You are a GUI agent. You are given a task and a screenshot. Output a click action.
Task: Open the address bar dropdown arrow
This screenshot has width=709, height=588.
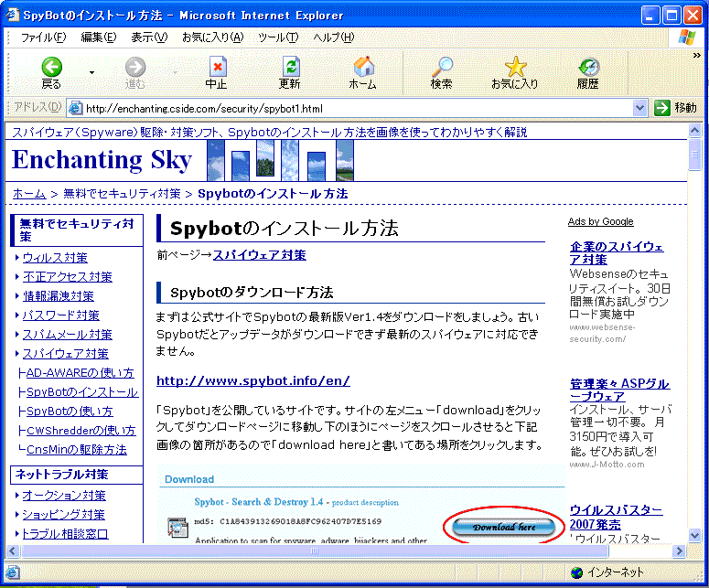click(x=639, y=108)
